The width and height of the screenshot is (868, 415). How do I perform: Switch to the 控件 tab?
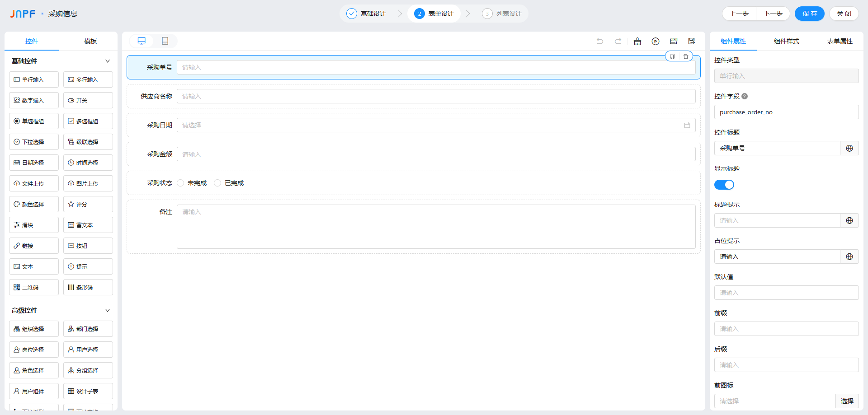(x=32, y=41)
